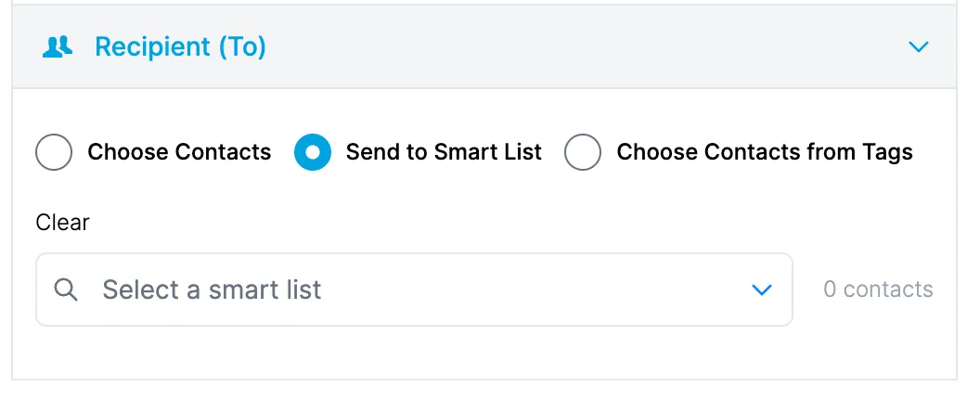Click the magnifier icon in smart list field
This screenshot has width=980, height=412.
coord(65,290)
